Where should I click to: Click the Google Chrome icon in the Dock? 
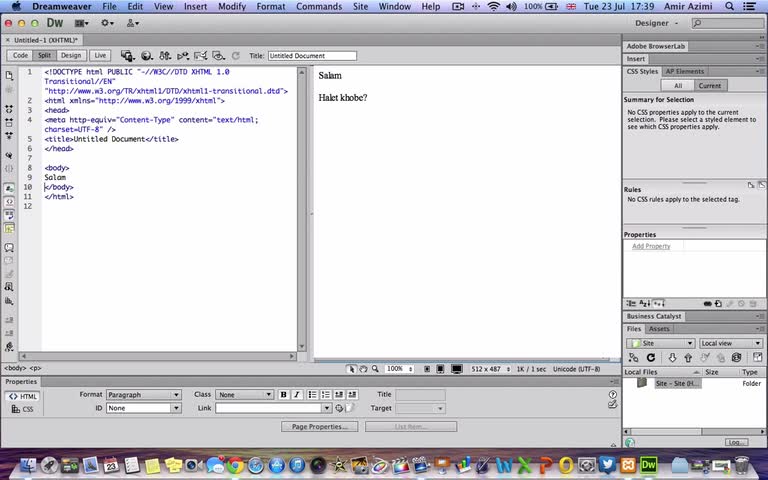pyautogui.click(x=235, y=465)
